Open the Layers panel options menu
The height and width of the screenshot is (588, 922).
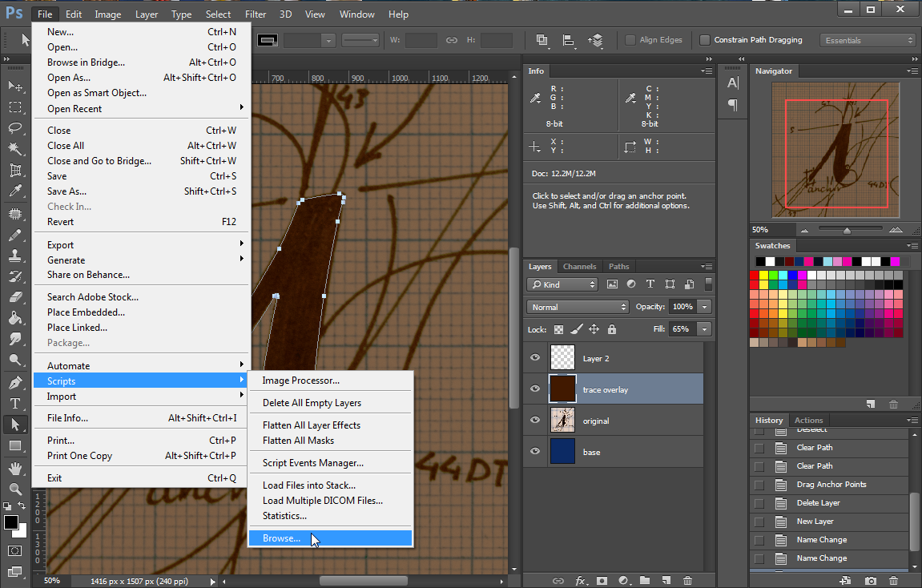[707, 267]
